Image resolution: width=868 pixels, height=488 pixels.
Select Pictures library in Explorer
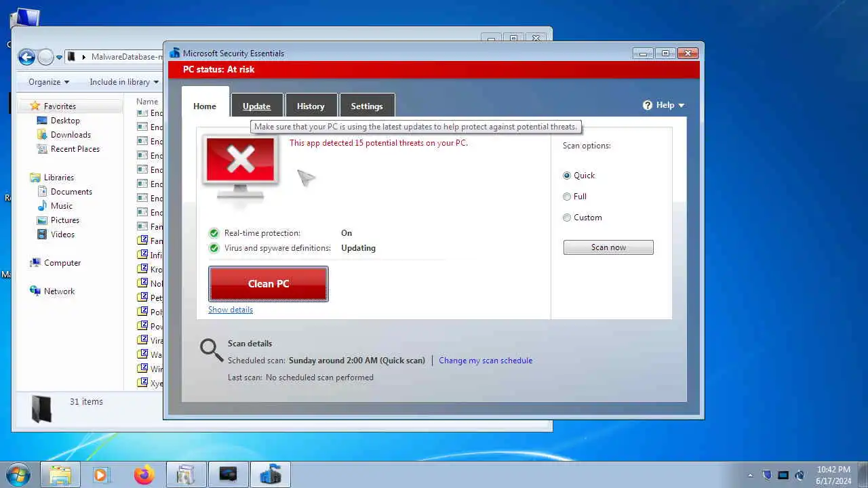[64, 220]
